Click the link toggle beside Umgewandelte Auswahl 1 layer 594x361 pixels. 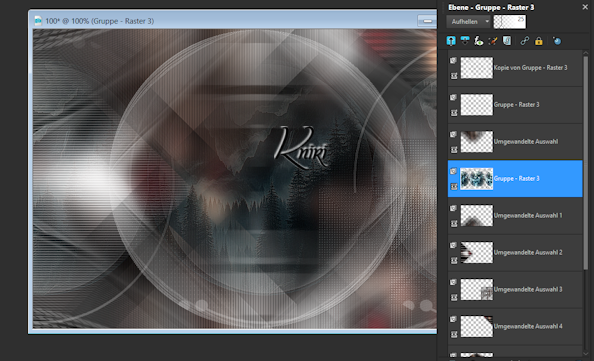pos(453,223)
